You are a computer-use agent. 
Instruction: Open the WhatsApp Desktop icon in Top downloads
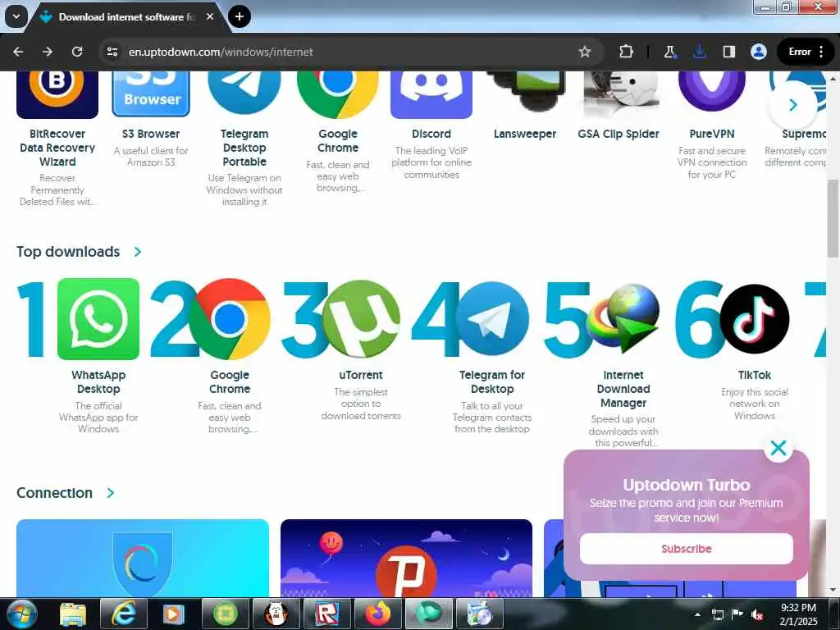(x=98, y=319)
